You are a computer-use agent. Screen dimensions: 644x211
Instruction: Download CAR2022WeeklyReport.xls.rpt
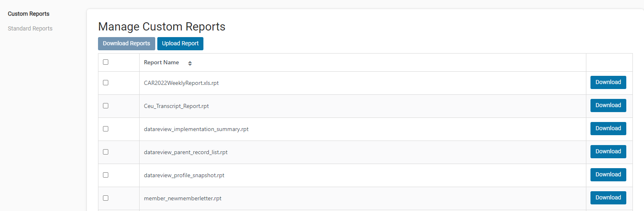(608, 82)
